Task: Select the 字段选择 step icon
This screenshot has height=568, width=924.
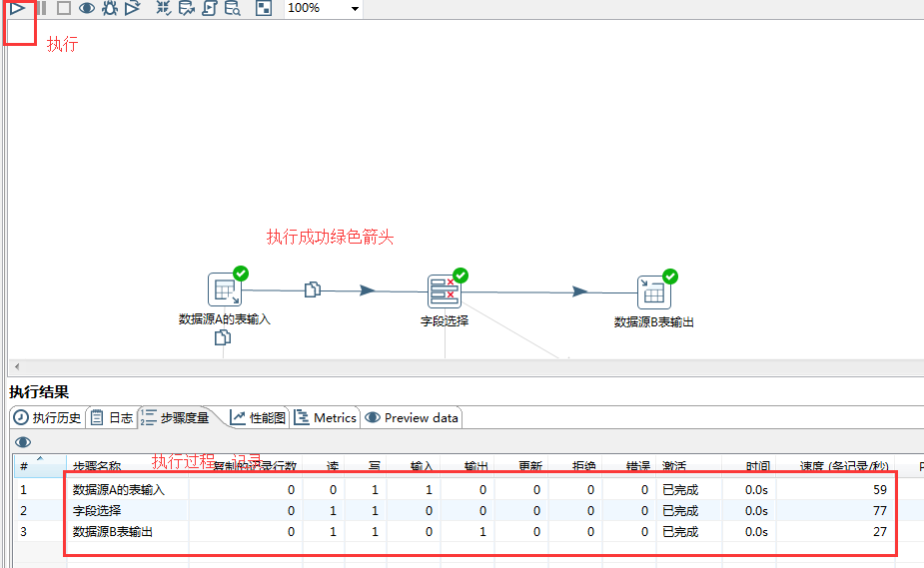Action: 445,290
